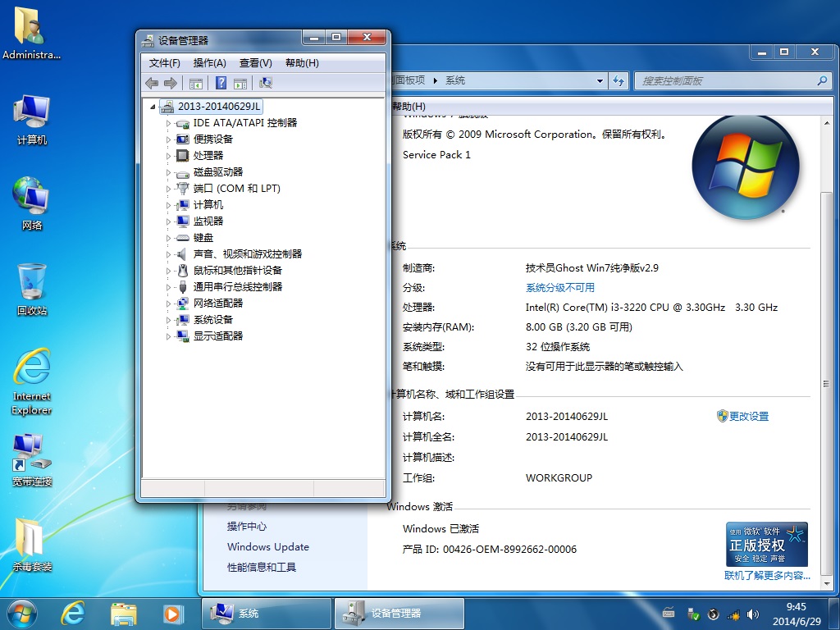
Task: Click Scan for hardware changes toolbar icon
Action: pos(266,83)
